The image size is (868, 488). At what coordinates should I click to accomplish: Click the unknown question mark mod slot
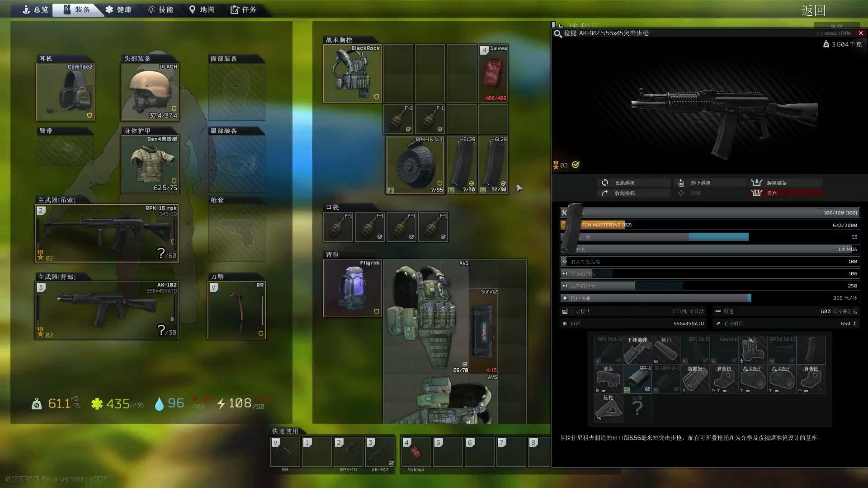[637, 408]
